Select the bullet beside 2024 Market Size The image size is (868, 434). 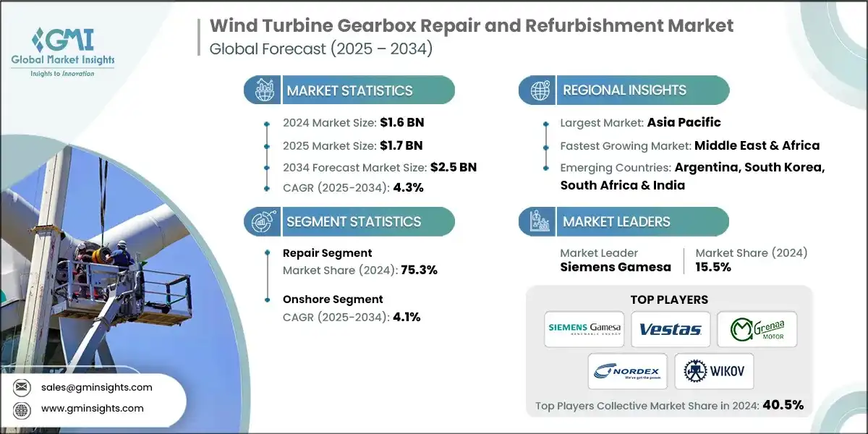266,123
